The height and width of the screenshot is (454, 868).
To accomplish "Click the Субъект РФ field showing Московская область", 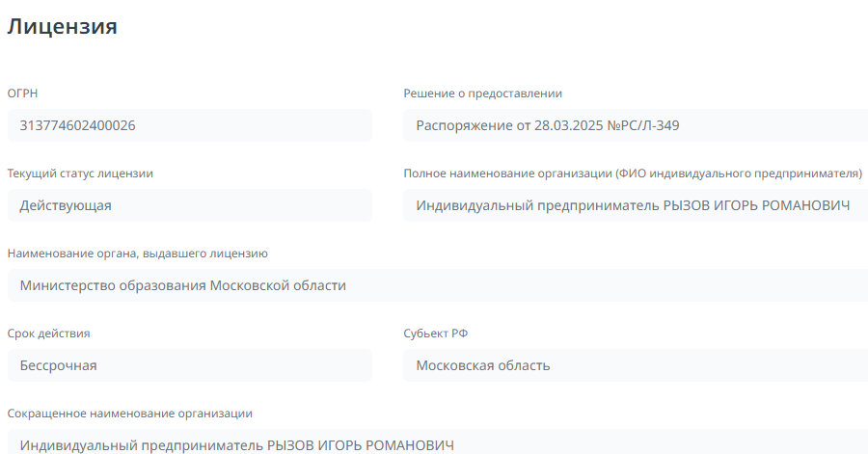I will click(x=635, y=365).
